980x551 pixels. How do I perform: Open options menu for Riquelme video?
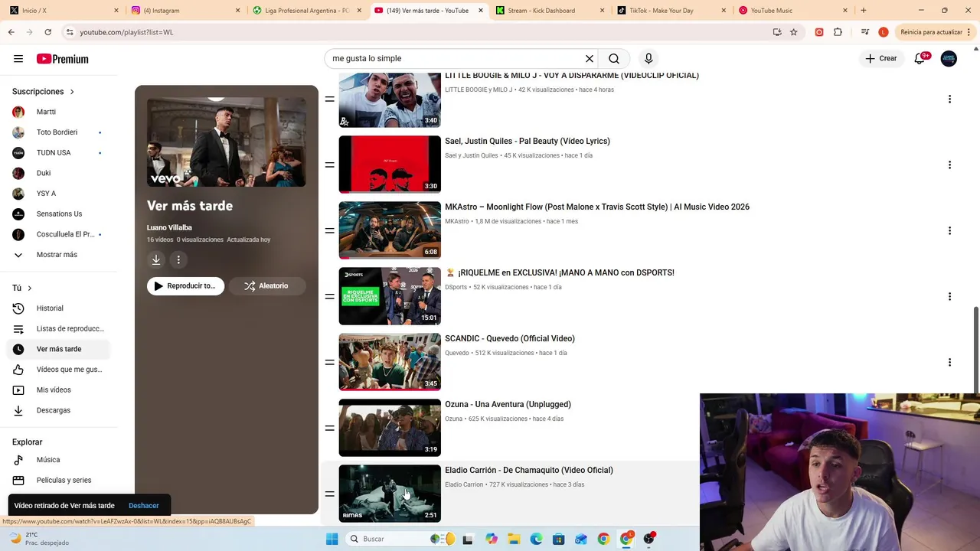[949, 296]
